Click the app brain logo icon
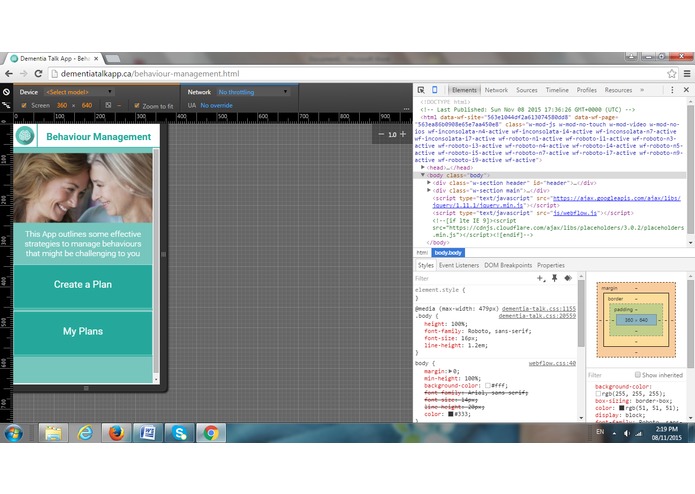695x494 pixels. click(x=25, y=136)
